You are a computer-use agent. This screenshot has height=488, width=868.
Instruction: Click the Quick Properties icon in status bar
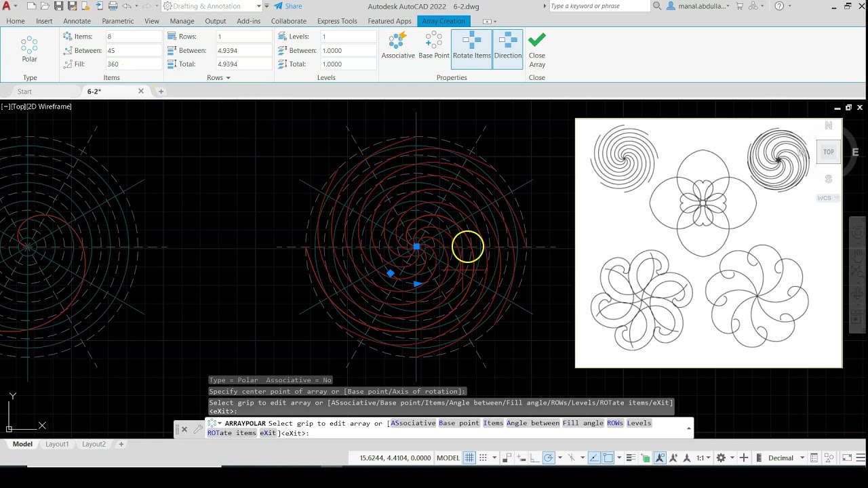(814, 458)
